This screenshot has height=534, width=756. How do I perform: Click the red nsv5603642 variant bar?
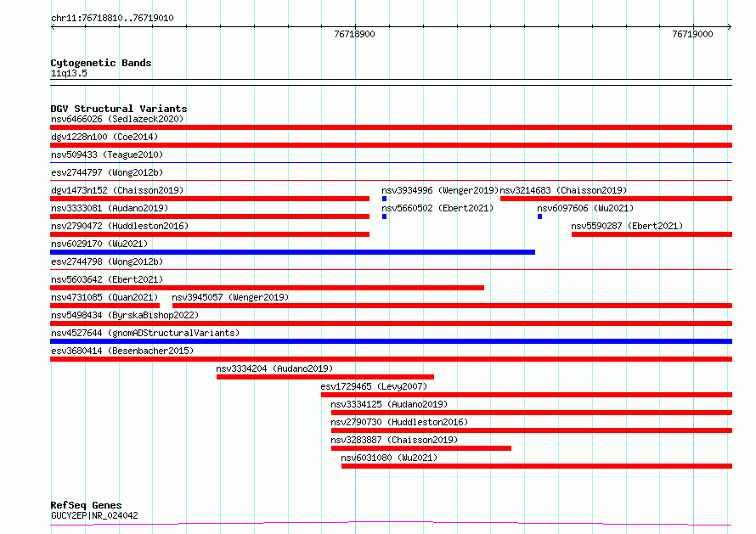tap(267, 288)
